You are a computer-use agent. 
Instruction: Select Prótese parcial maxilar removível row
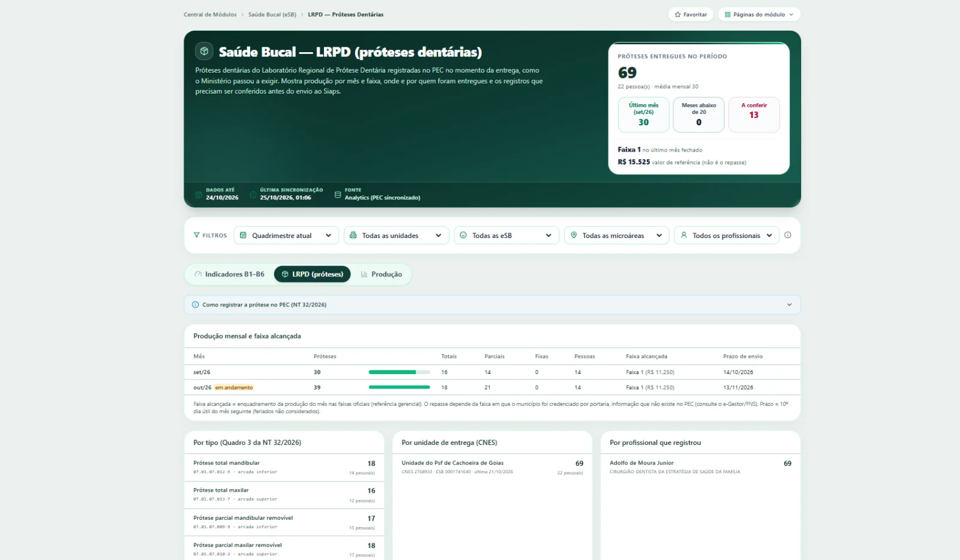[x=284, y=549]
